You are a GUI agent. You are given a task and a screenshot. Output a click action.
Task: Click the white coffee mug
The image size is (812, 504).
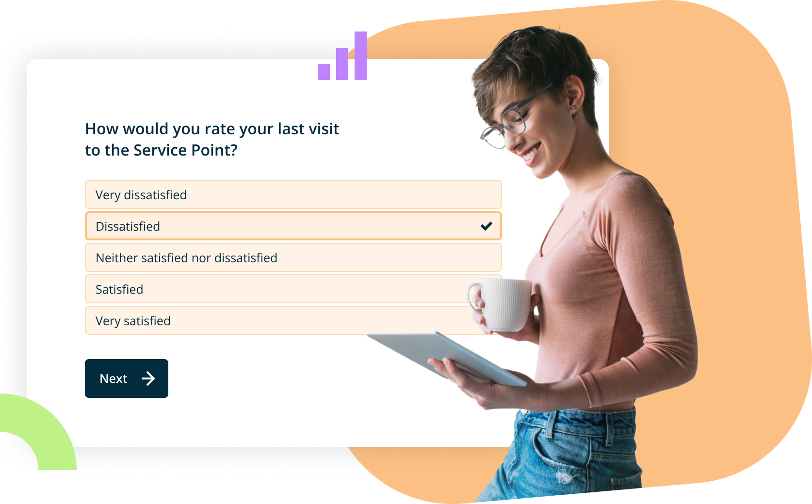click(x=500, y=305)
